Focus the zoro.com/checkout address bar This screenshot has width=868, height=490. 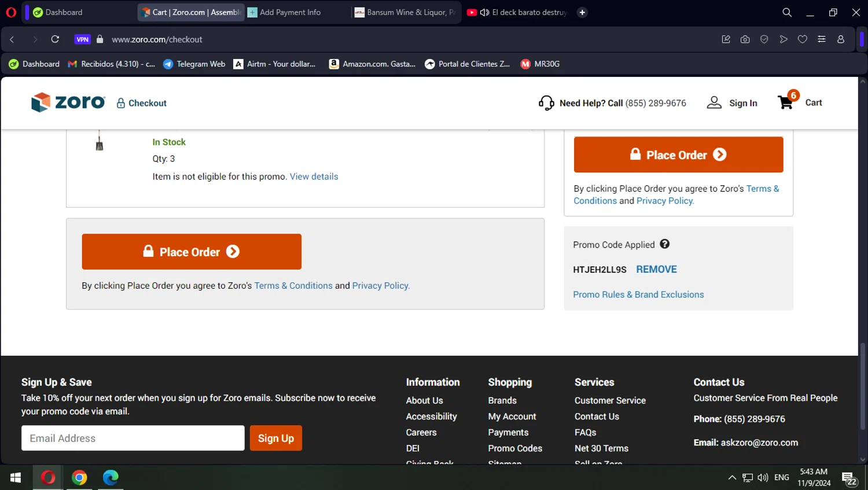pyautogui.click(x=157, y=39)
